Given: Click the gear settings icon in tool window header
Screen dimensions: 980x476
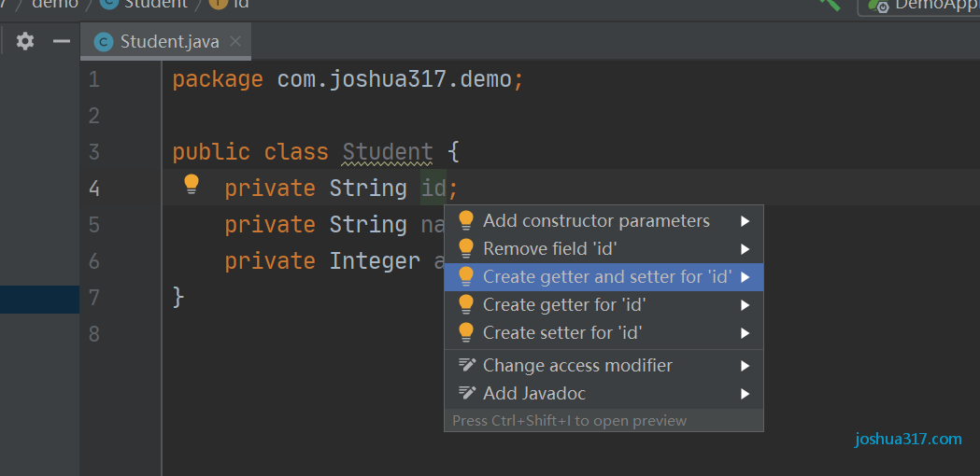Looking at the screenshot, I should click(x=25, y=42).
